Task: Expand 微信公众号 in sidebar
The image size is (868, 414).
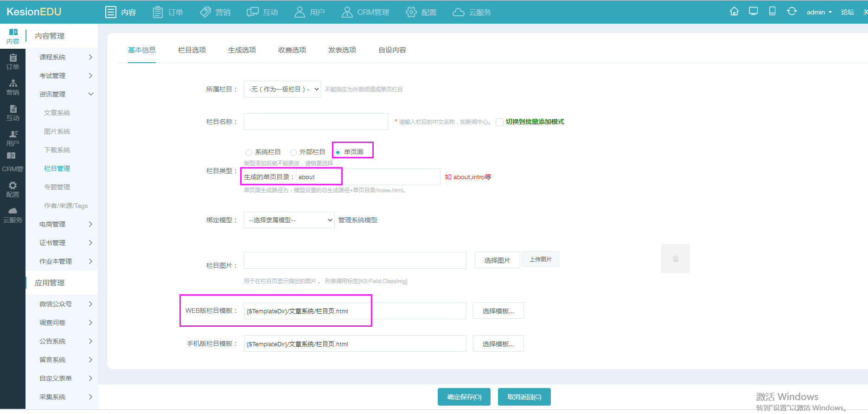Action: [x=62, y=304]
